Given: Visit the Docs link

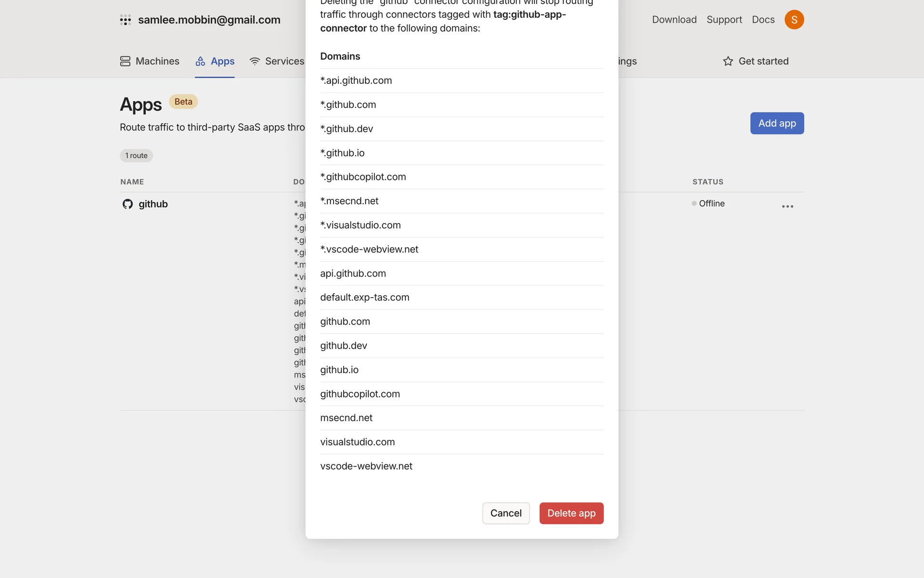Looking at the screenshot, I should (763, 20).
